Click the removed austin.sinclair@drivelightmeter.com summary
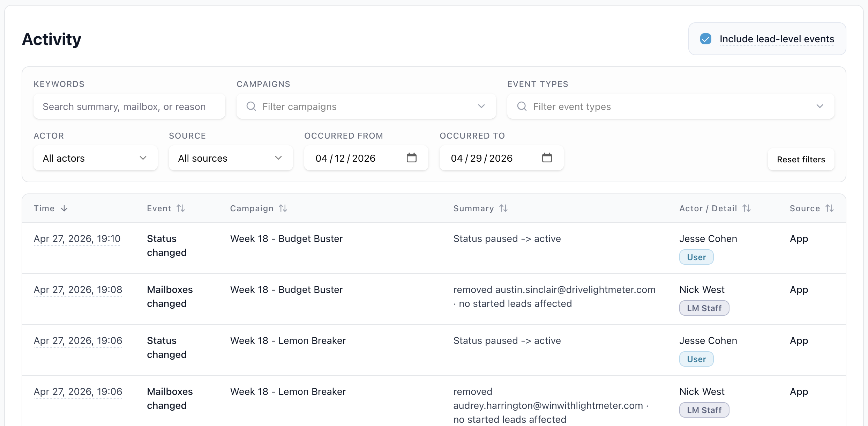The width and height of the screenshot is (868, 426). click(554, 297)
